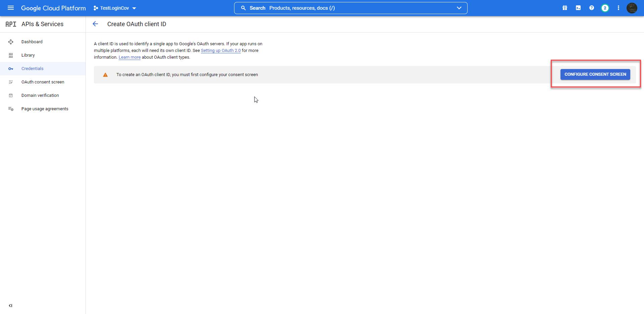The width and height of the screenshot is (644, 314).
Task: Open Page usage agreements in sidebar
Action: (x=43, y=109)
